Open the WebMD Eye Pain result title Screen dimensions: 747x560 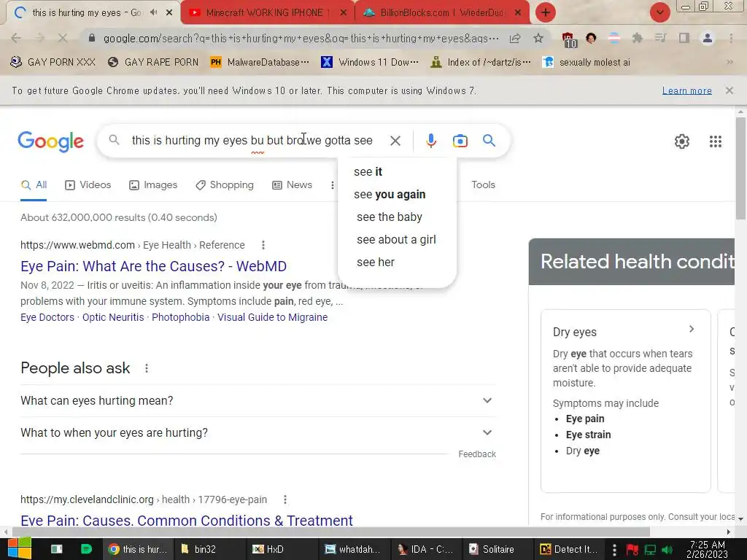point(153,266)
